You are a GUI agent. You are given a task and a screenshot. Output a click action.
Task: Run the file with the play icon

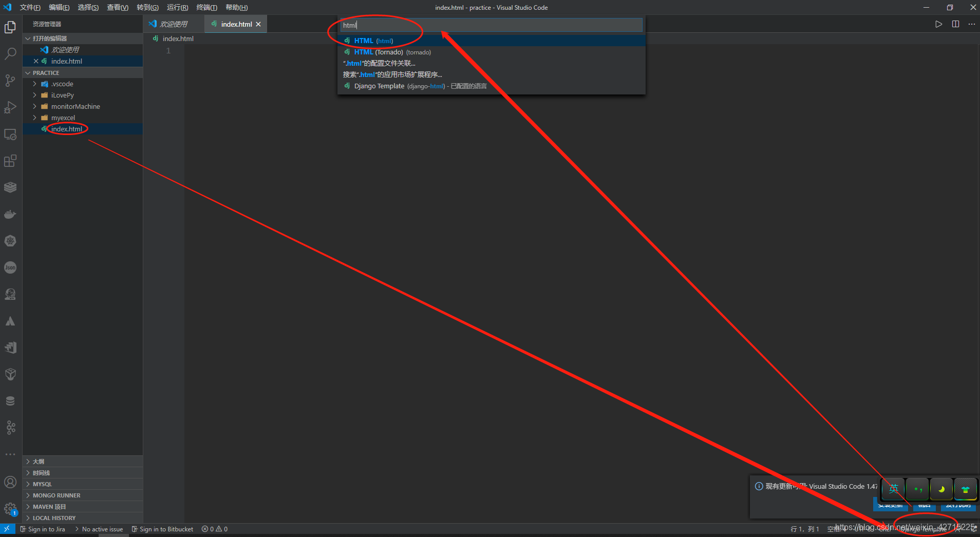[938, 24]
